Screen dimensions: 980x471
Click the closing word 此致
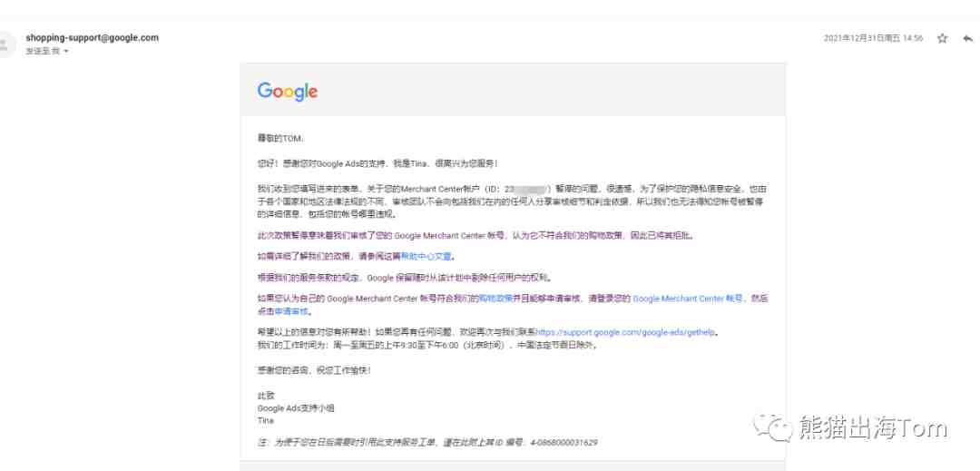click(266, 396)
